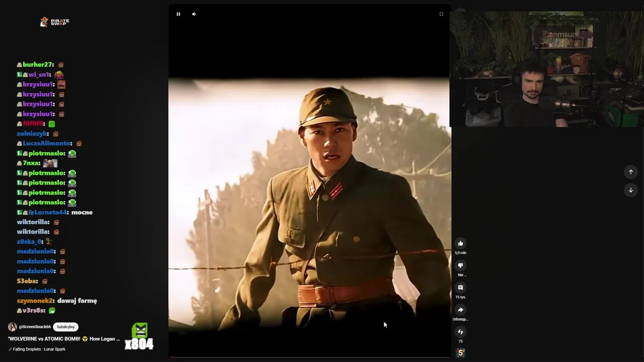Image resolution: width=644 pixels, height=362 pixels.
Task: Select chat user LucasAlimonto
Action: 47,143
